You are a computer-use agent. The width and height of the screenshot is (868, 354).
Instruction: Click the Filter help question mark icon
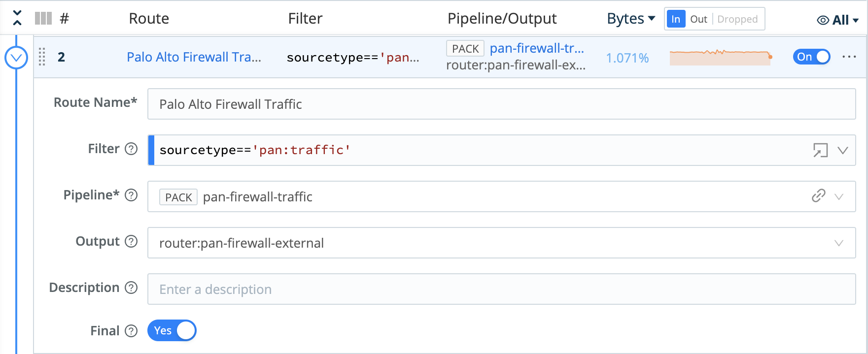pyautogui.click(x=131, y=149)
